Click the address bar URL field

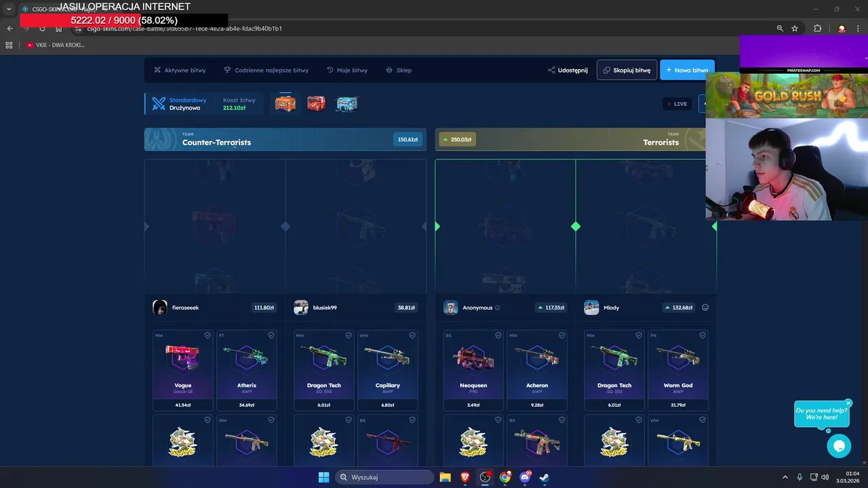pos(434,28)
